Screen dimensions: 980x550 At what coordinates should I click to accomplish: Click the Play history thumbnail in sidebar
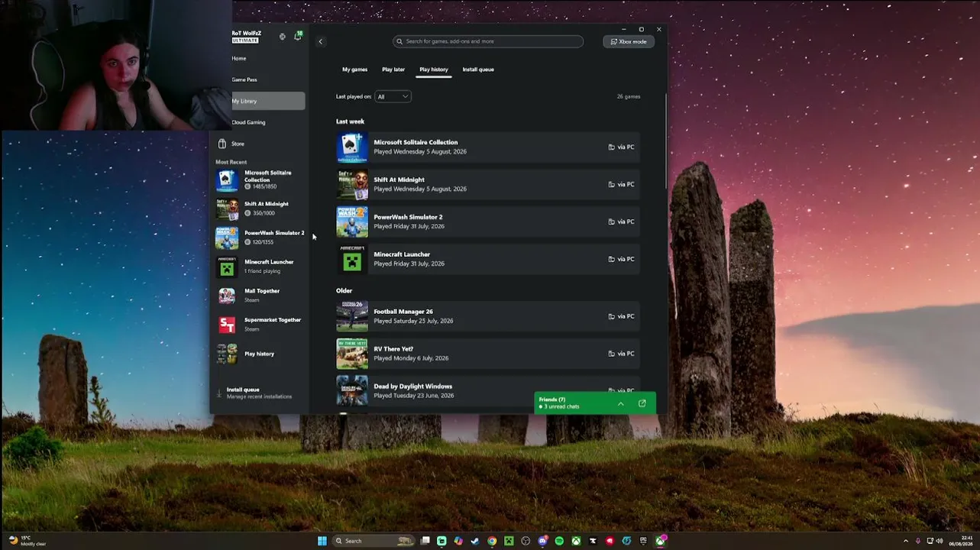(x=227, y=354)
